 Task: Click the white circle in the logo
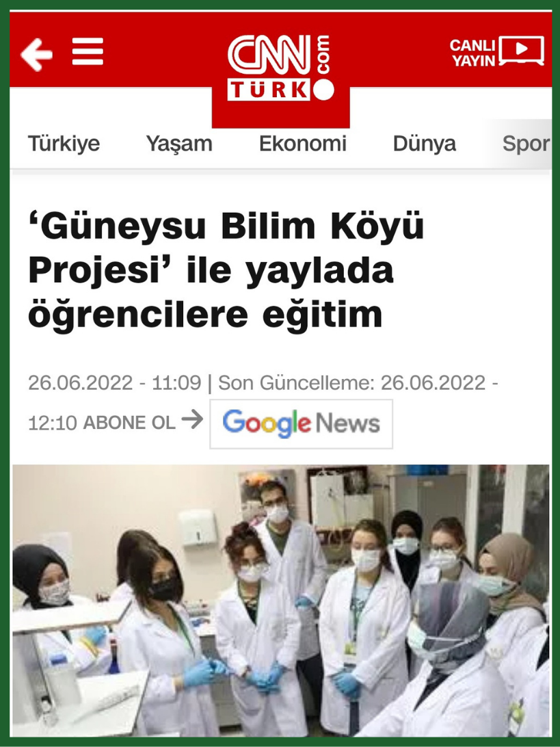324,90
